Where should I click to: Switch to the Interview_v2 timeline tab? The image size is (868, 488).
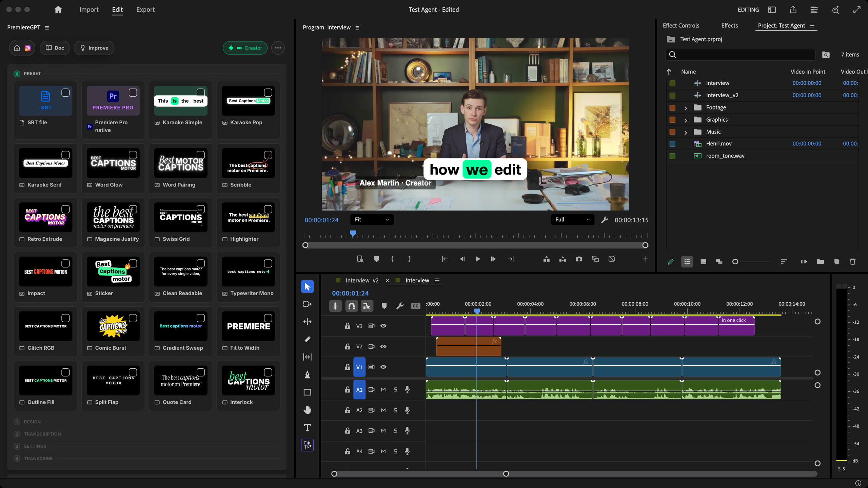click(362, 280)
